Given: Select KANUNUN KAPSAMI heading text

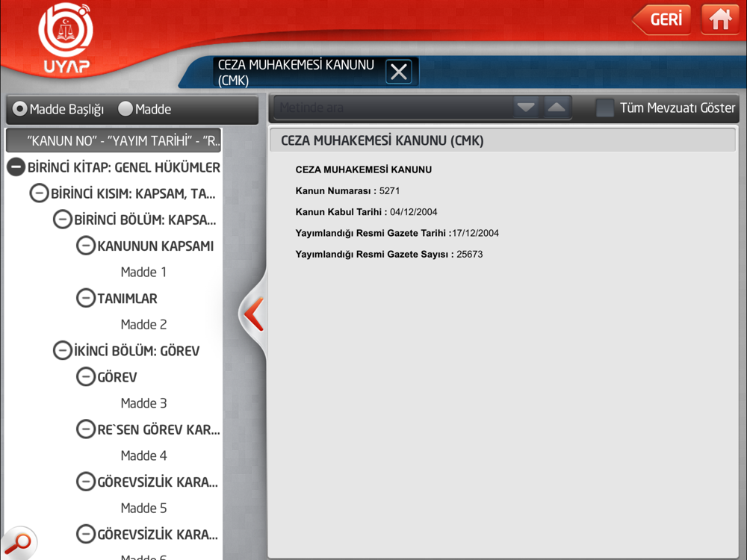Looking at the screenshot, I should pos(155,246).
